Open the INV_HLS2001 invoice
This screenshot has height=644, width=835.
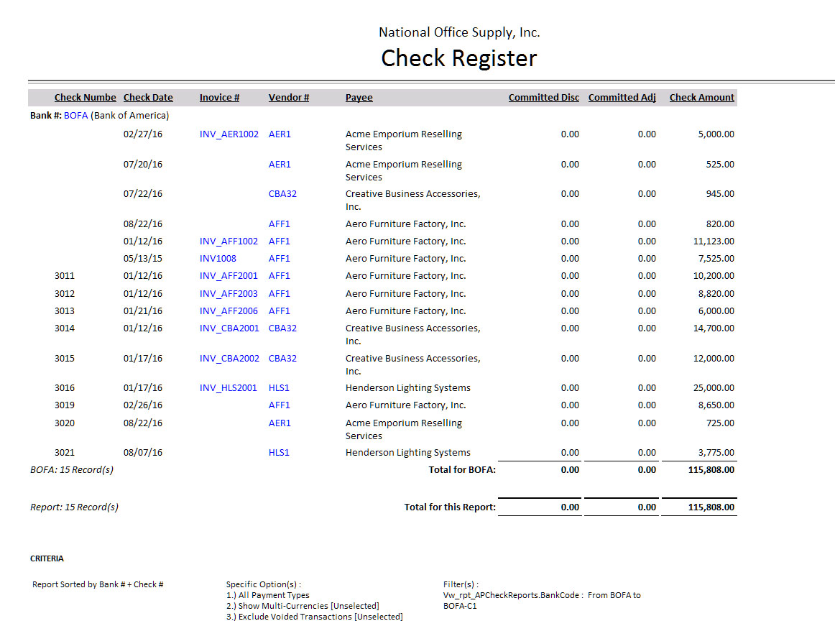228,388
